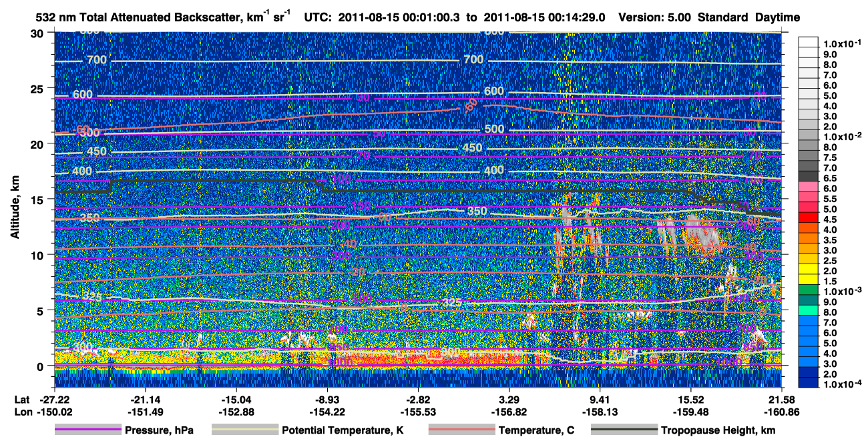Click the altitude tick label '15'

point(39,199)
